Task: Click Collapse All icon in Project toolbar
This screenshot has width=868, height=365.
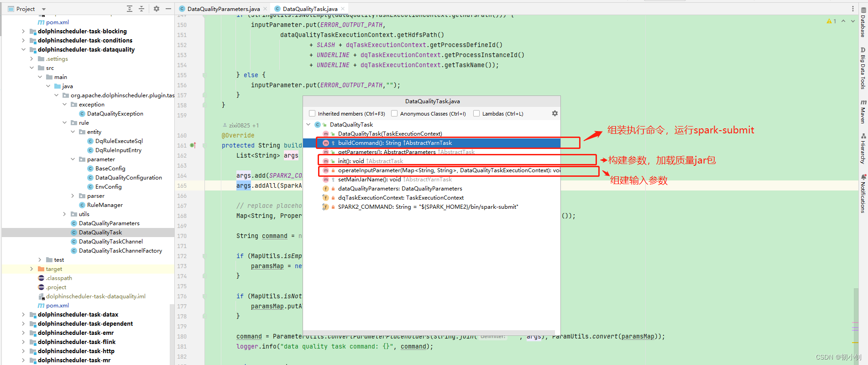Action: (x=141, y=9)
